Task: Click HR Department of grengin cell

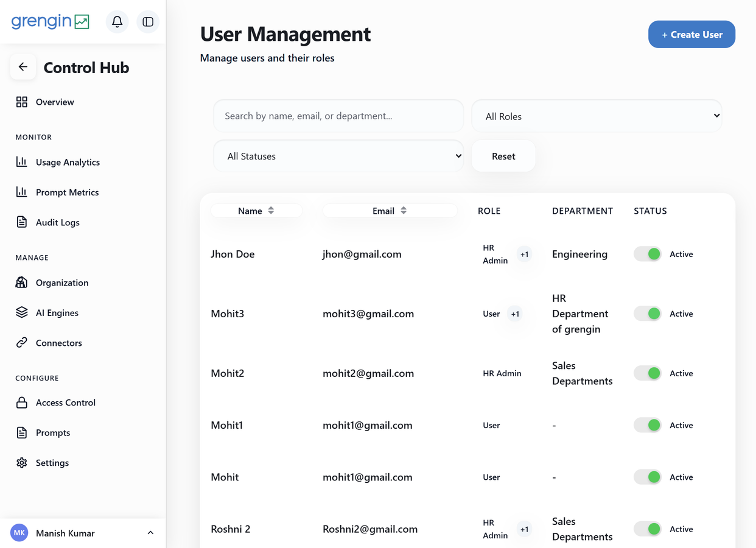Action: point(580,314)
